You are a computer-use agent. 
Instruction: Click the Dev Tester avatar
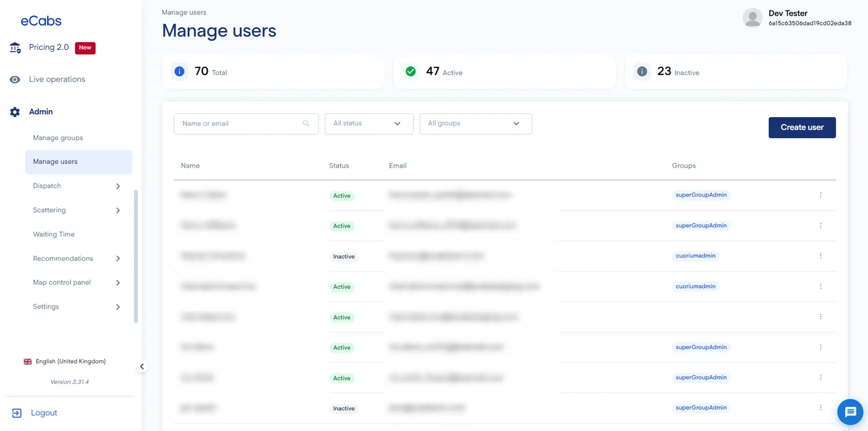point(752,18)
